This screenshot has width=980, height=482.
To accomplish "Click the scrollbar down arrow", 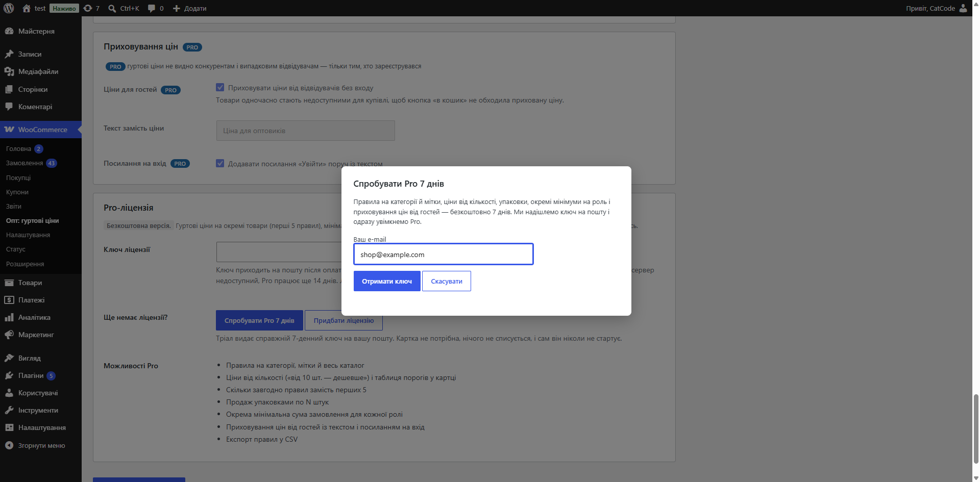I will [x=976, y=477].
